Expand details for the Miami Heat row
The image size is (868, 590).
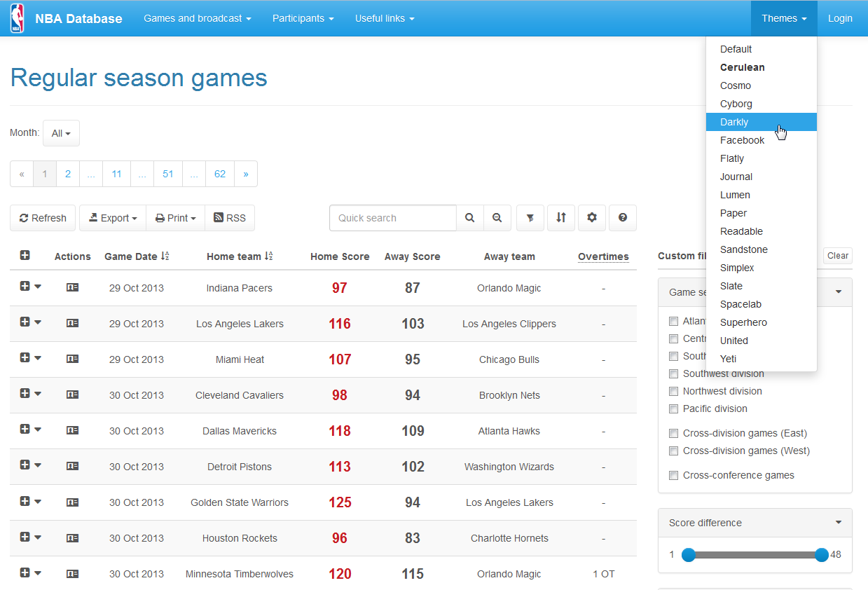25,357
